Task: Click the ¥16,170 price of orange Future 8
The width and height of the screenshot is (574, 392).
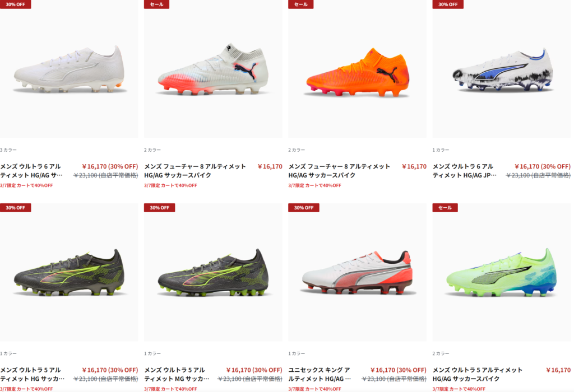Action: (x=414, y=166)
